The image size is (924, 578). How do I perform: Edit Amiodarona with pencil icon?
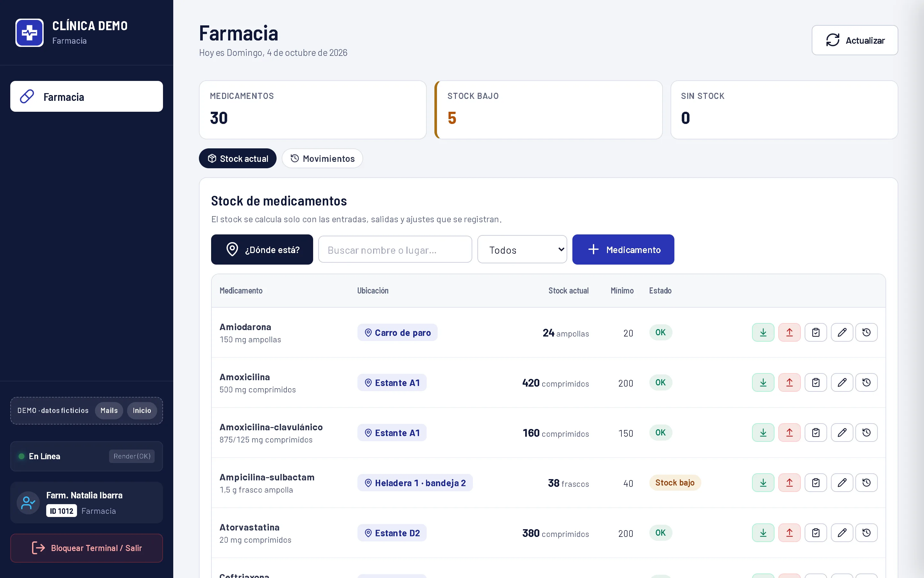pyautogui.click(x=842, y=333)
